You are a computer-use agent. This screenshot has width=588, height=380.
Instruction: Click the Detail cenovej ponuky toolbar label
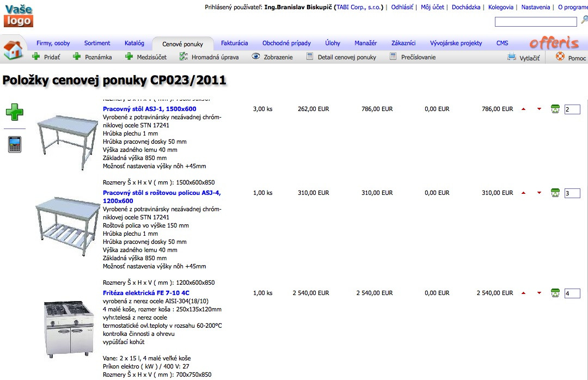[x=347, y=57]
